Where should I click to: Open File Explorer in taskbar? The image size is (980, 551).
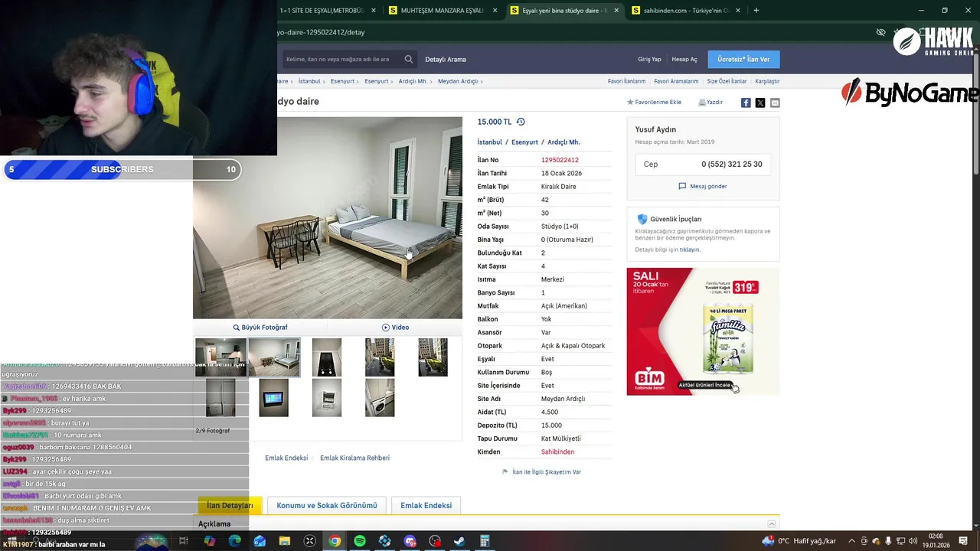(285, 541)
